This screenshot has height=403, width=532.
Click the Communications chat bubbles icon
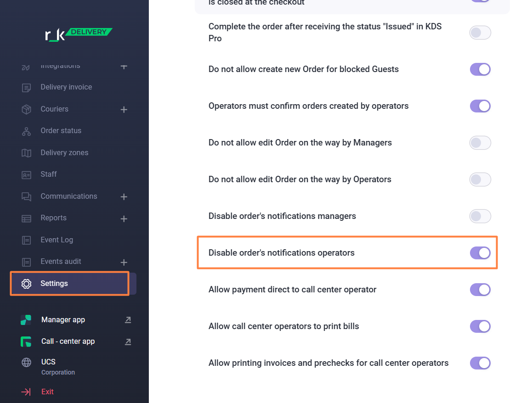click(26, 196)
